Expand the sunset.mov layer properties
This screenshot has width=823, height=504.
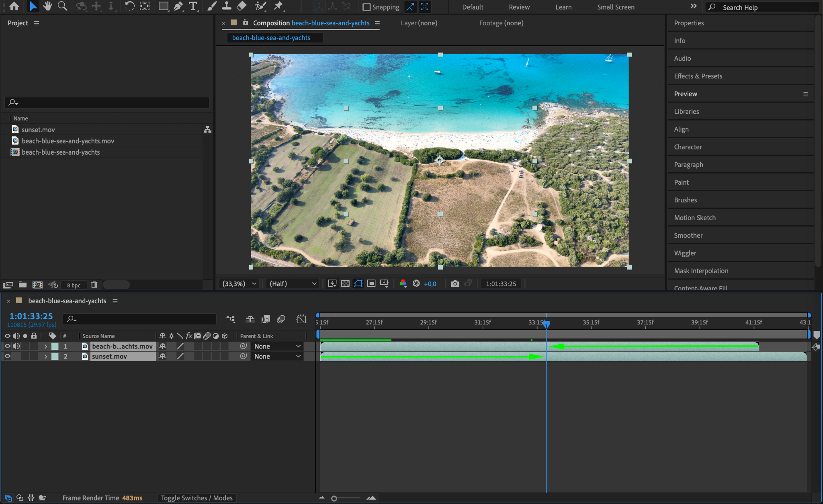tap(46, 356)
